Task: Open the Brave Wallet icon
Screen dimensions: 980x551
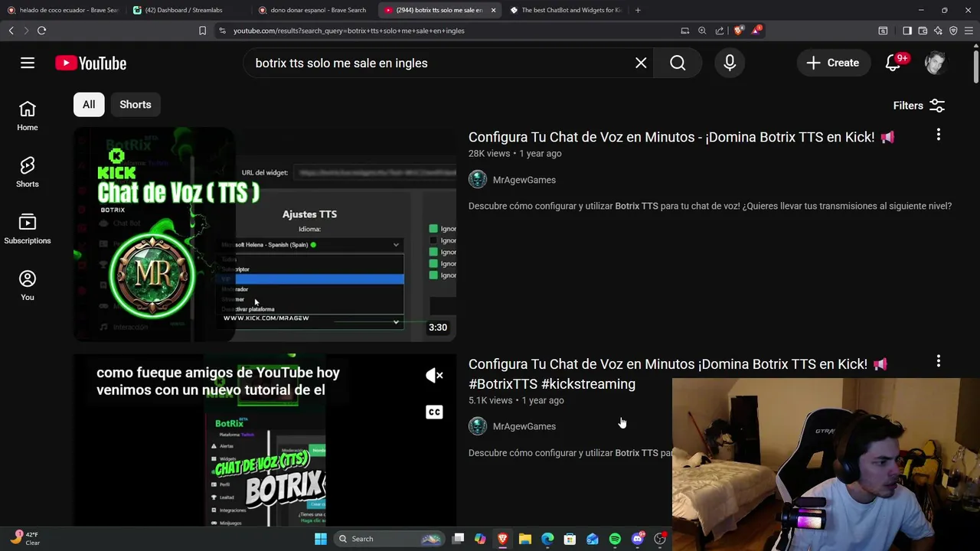Action: 923,31
